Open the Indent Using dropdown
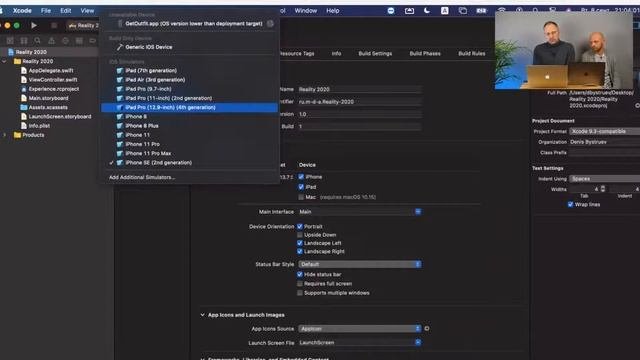The image size is (640, 360). [604, 179]
